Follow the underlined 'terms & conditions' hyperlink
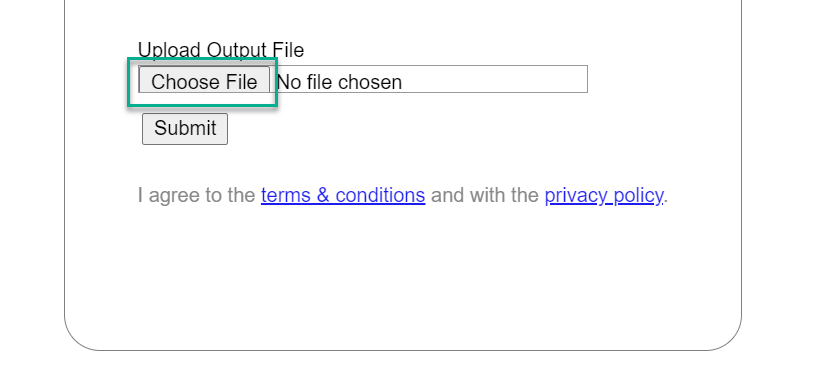Image resolution: width=835 pixels, height=366 pixels. (343, 196)
